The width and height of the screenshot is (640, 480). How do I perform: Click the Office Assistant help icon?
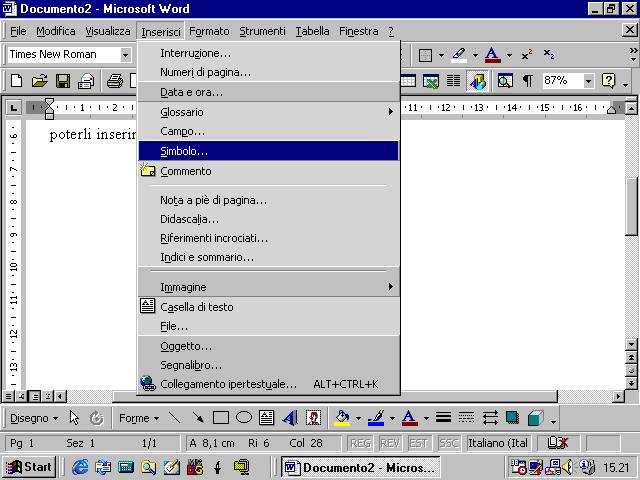point(609,80)
